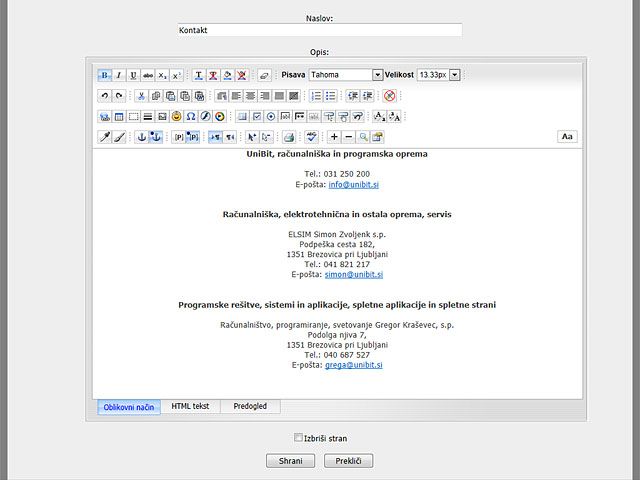This screenshot has height=480, width=640.
Task: Open the Velikost size dropdown arrow
Action: coord(455,75)
